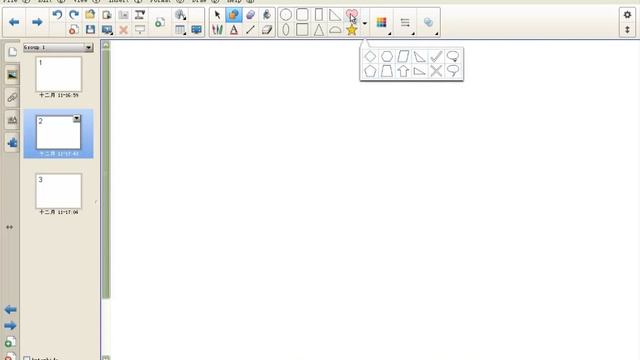This screenshot has width=640, height=360.
Task: Open the Gallery sidebar tab with the picture icon
Action: [x=12, y=75]
